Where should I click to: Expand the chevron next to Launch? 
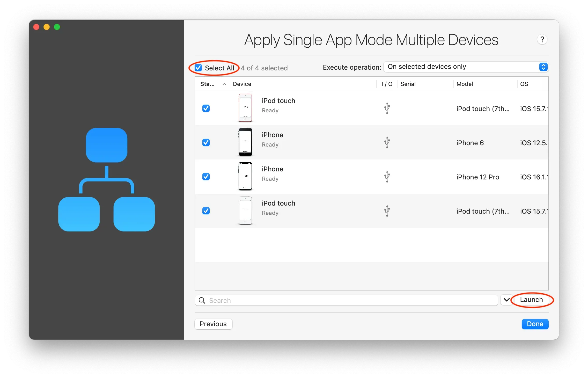click(x=506, y=300)
